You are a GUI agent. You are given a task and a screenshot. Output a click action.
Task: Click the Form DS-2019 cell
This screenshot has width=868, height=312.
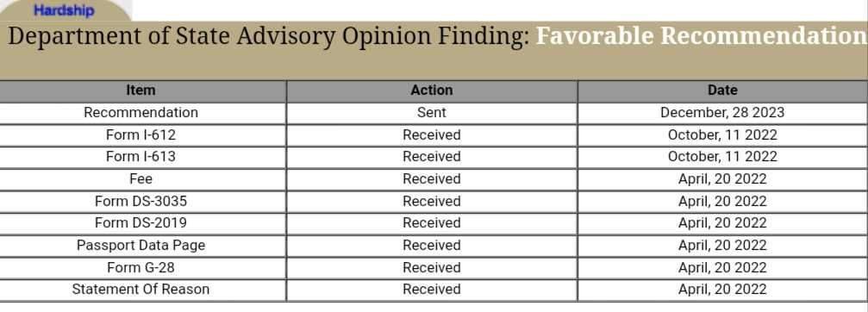point(141,223)
